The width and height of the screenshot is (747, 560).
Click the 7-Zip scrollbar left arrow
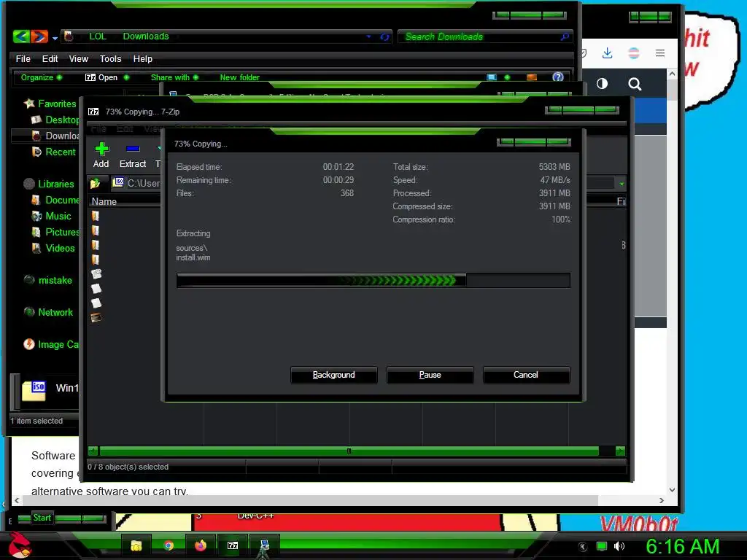point(93,451)
